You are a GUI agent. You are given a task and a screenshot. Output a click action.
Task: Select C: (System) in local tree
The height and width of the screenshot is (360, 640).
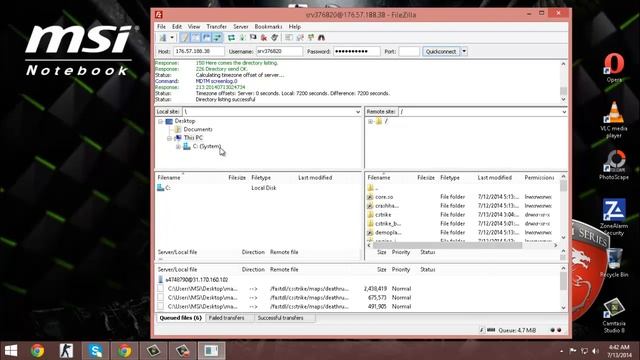coord(207,146)
